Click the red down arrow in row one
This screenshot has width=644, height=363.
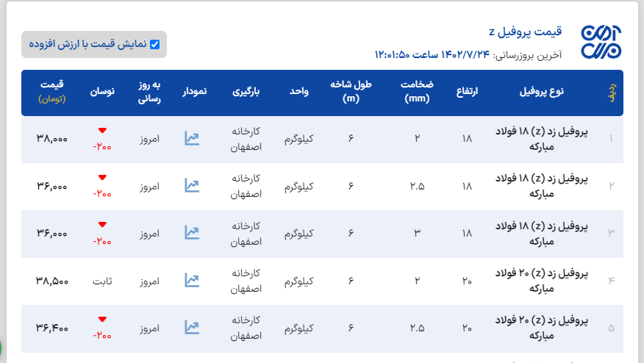coord(102,131)
